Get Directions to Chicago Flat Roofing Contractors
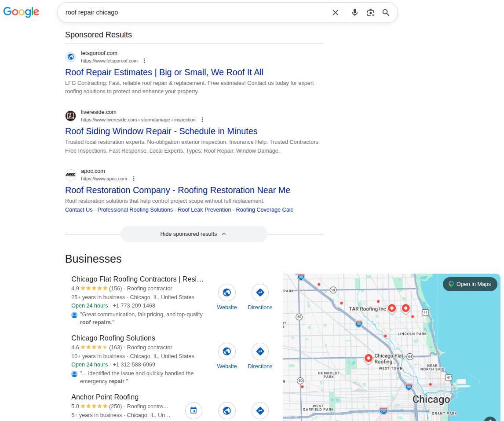504x421 pixels. click(x=260, y=297)
